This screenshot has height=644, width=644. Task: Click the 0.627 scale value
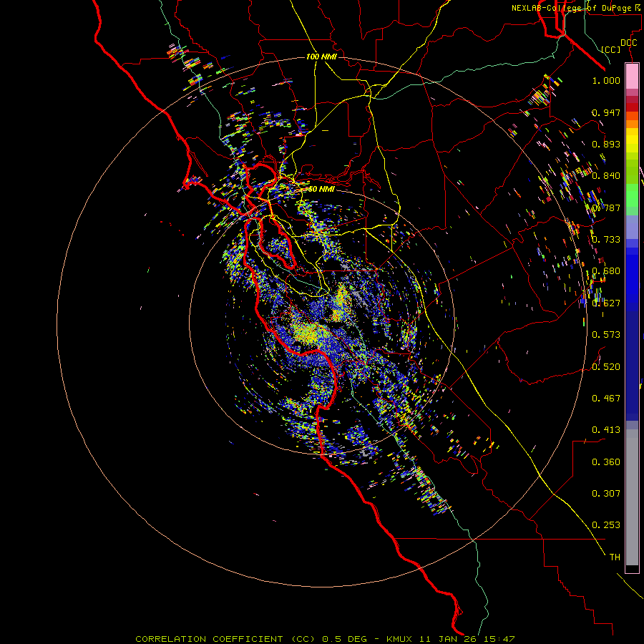click(x=606, y=303)
